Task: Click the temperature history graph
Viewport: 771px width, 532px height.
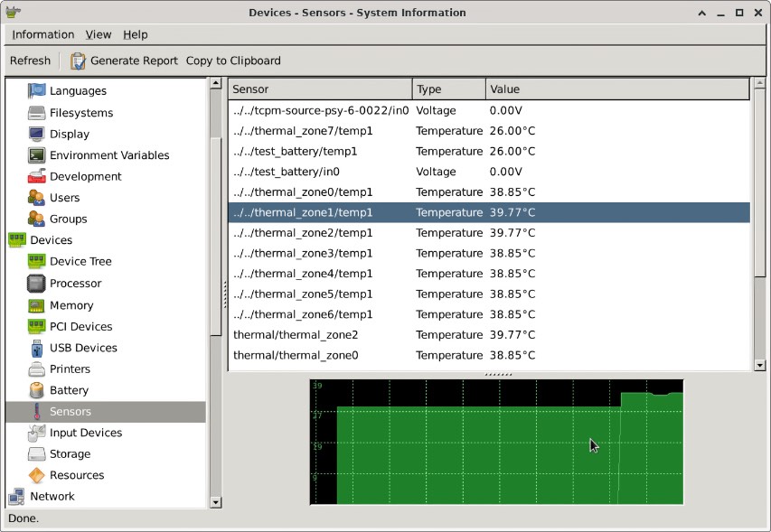Action: pos(496,442)
